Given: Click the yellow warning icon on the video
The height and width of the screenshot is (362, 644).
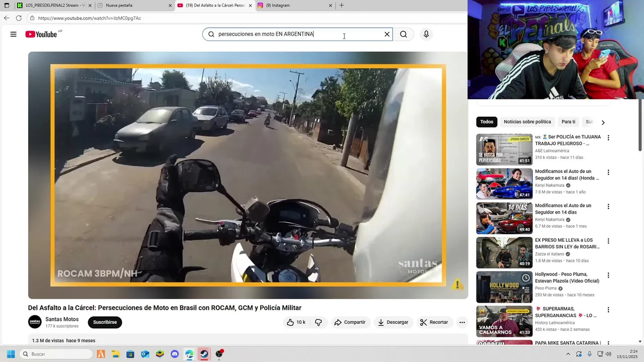Looking at the screenshot, I should tap(457, 285).
